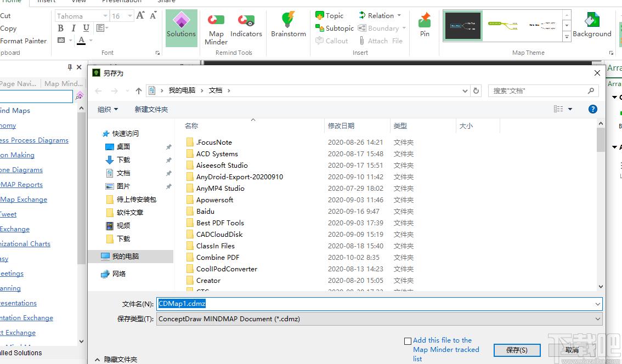
Task: Switch to Map Minder panel tab
Action: [64, 84]
